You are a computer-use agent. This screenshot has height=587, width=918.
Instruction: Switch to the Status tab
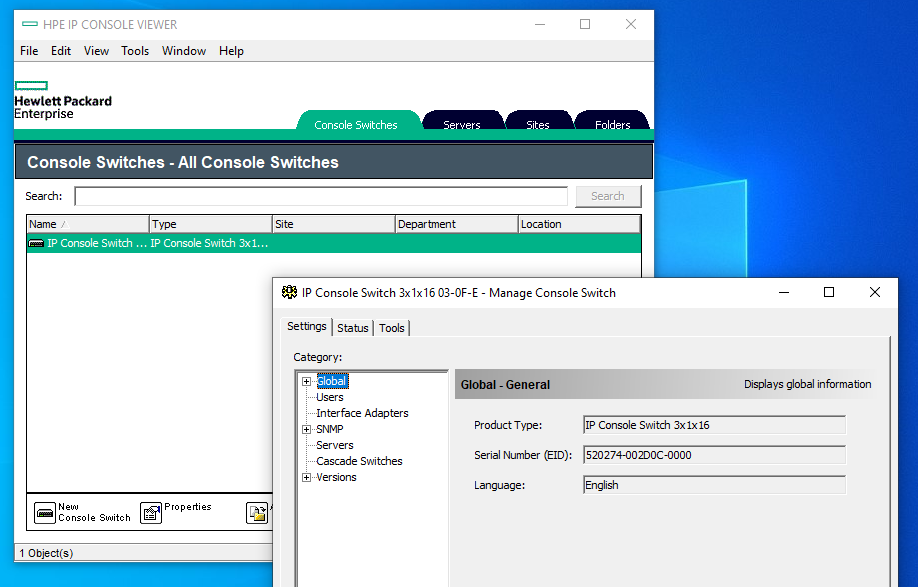click(352, 328)
